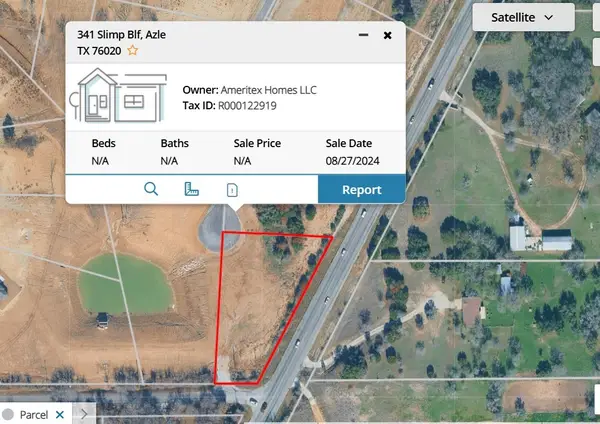Favorite the property with the star icon
600x424 pixels.
click(132, 50)
